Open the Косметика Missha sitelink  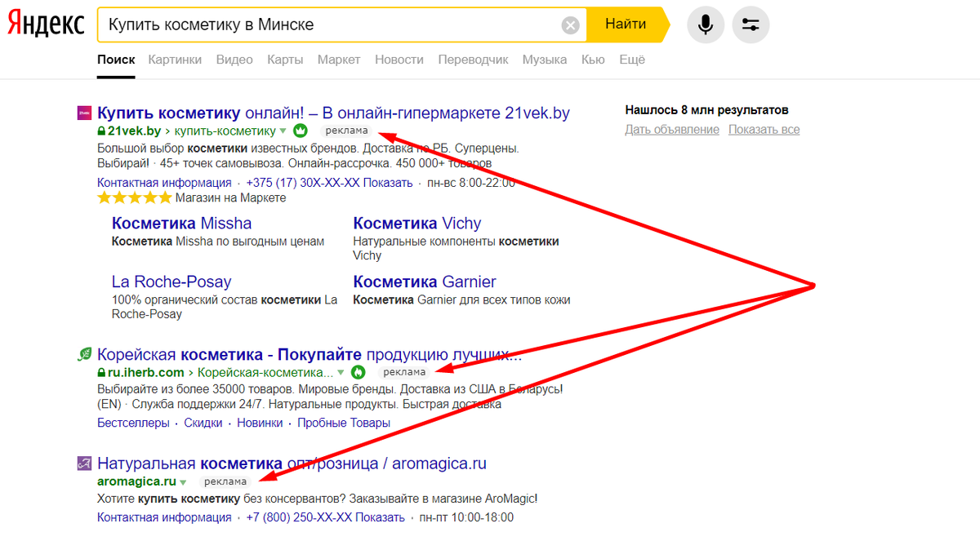[181, 224]
